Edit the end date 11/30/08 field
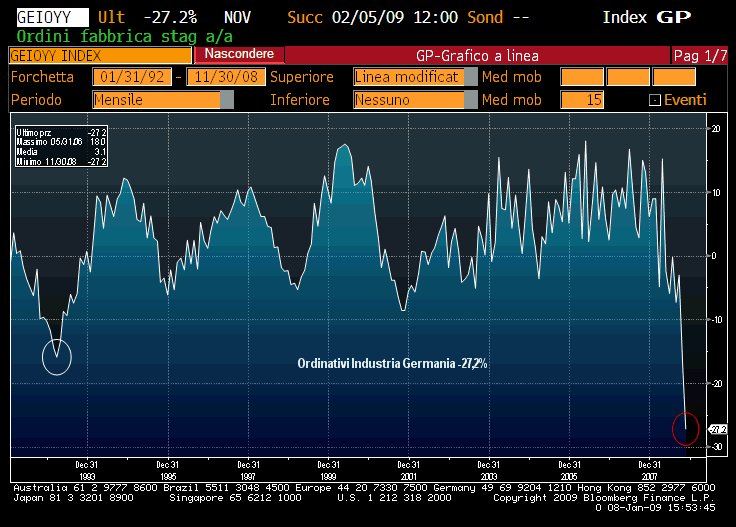The height and width of the screenshot is (527, 736). 226,76
